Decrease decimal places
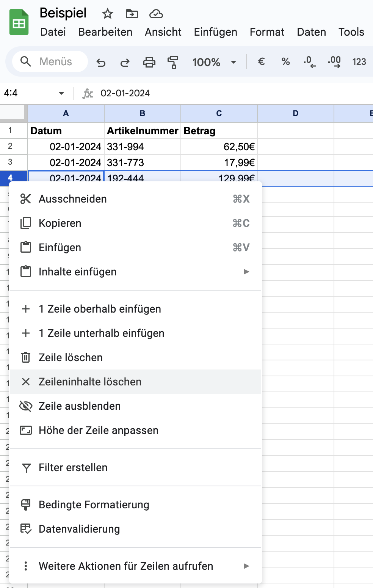The width and height of the screenshot is (373, 588). tap(310, 61)
